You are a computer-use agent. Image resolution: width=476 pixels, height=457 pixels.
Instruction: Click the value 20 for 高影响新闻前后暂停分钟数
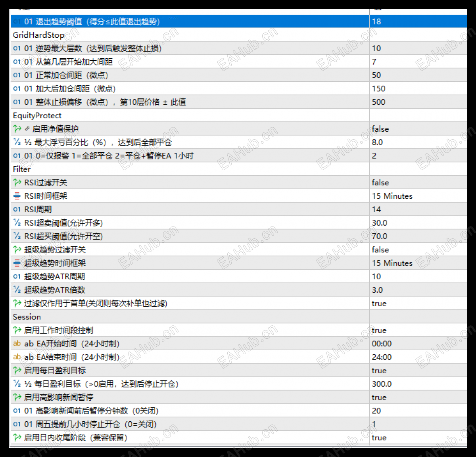(376, 411)
